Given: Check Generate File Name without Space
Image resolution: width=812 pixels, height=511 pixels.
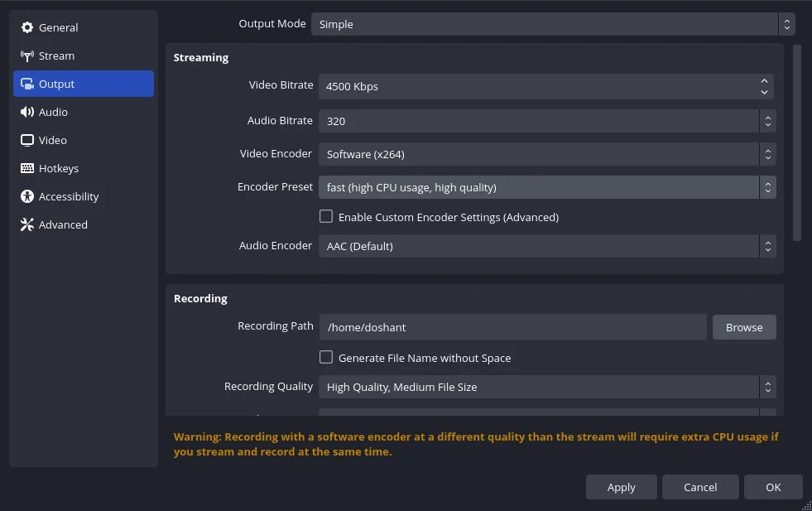Looking at the screenshot, I should click(326, 357).
